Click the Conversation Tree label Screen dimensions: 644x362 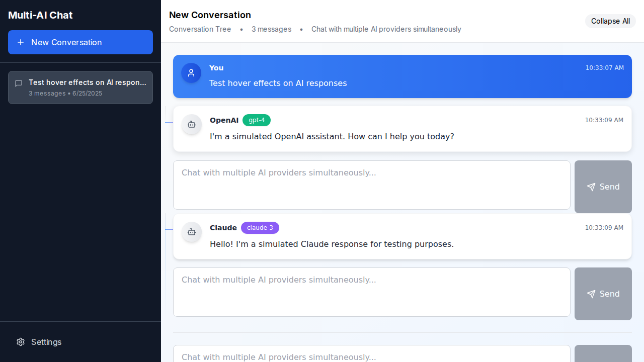[200, 29]
